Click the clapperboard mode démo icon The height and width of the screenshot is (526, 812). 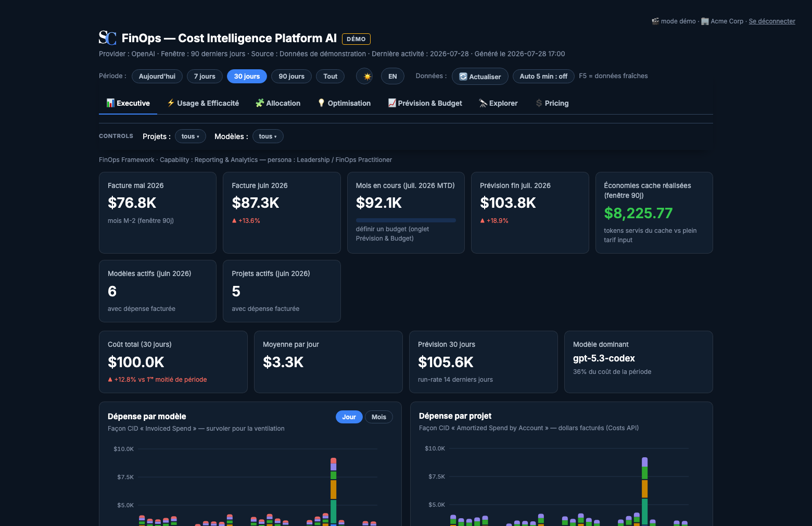coord(655,21)
